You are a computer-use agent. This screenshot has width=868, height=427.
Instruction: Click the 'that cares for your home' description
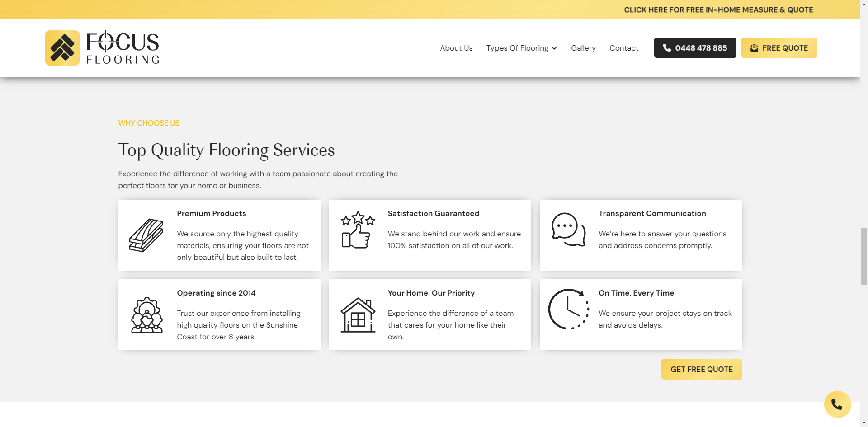coord(450,325)
